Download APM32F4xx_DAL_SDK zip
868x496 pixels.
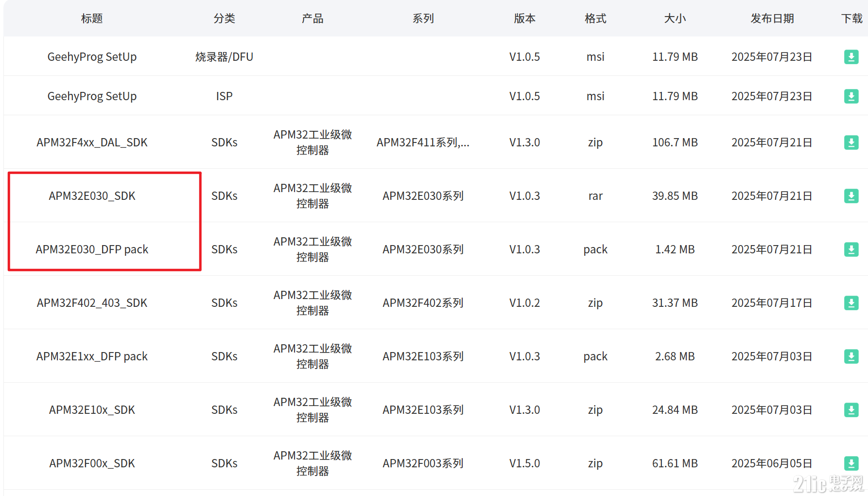[x=851, y=142]
